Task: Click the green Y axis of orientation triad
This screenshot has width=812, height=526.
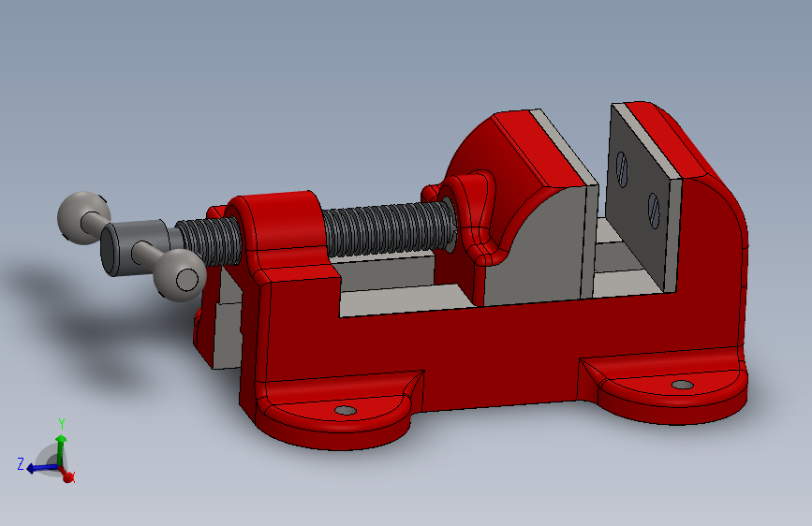Action: point(61,449)
